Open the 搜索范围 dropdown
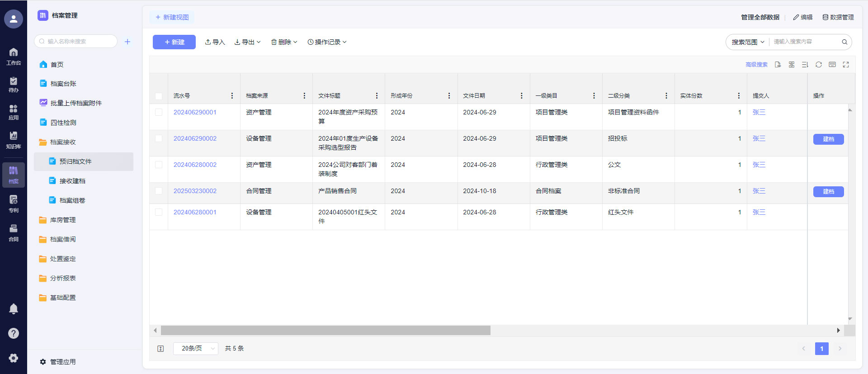868x374 pixels. pos(748,42)
